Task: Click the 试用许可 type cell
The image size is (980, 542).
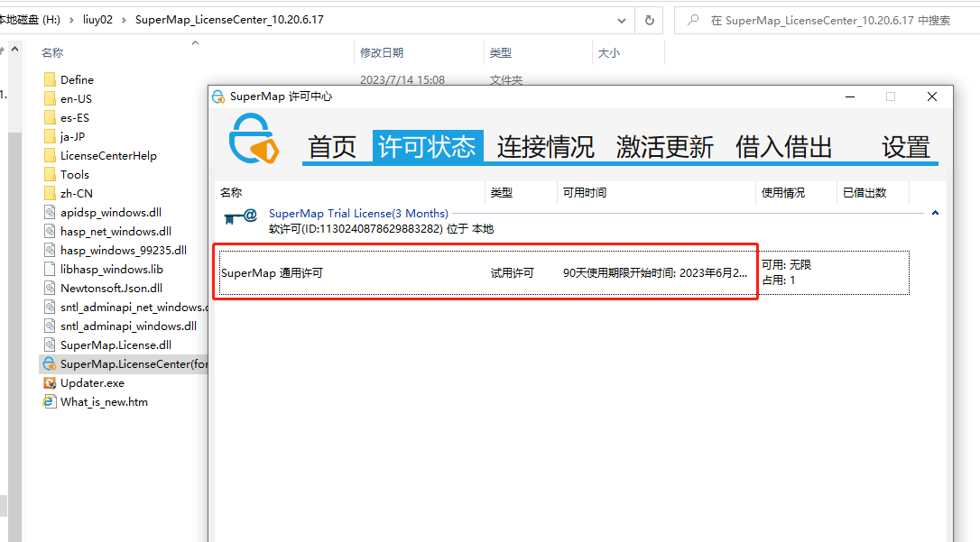Action: (513, 273)
